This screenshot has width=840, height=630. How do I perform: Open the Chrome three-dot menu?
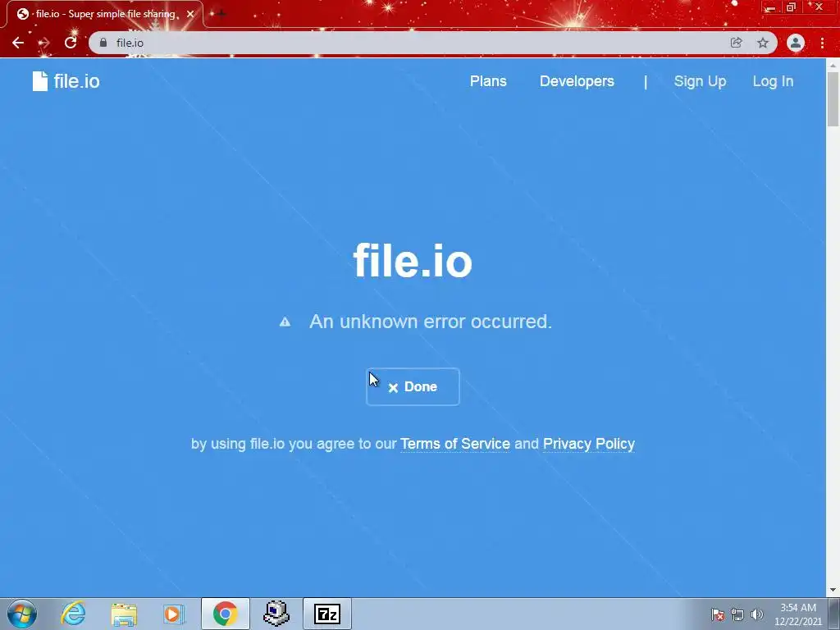822,43
